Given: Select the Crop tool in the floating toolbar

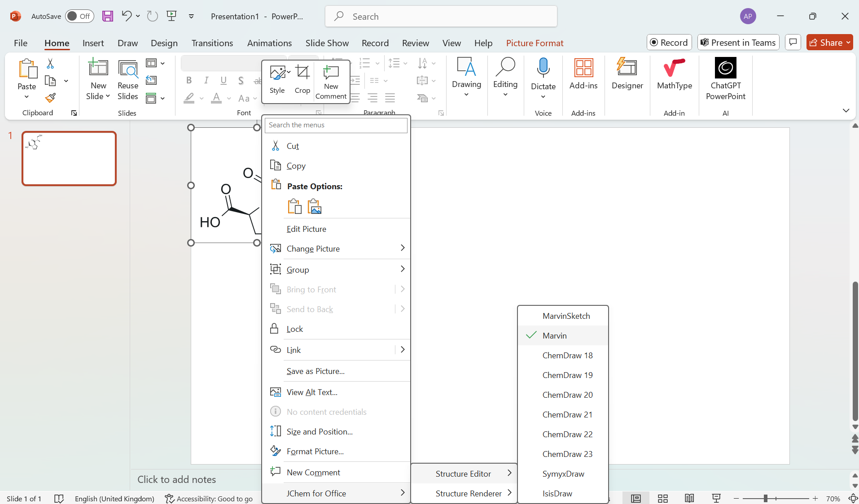Looking at the screenshot, I should point(302,79).
